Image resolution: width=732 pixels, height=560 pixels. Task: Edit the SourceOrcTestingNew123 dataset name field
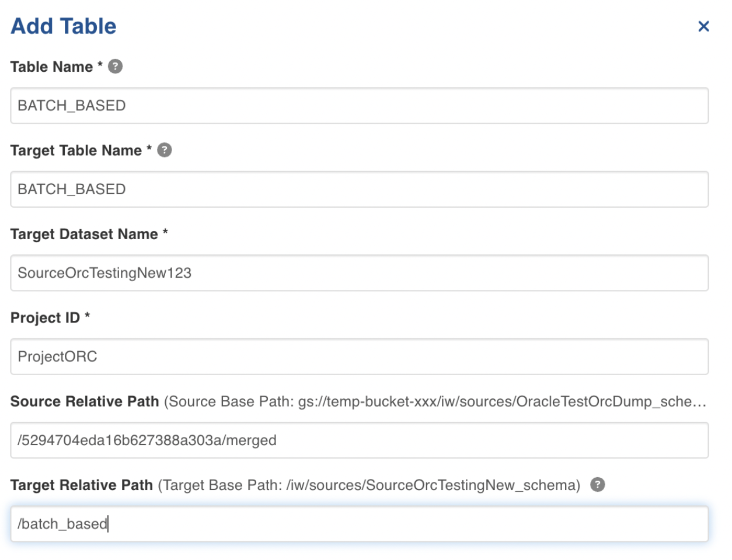[360, 273]
